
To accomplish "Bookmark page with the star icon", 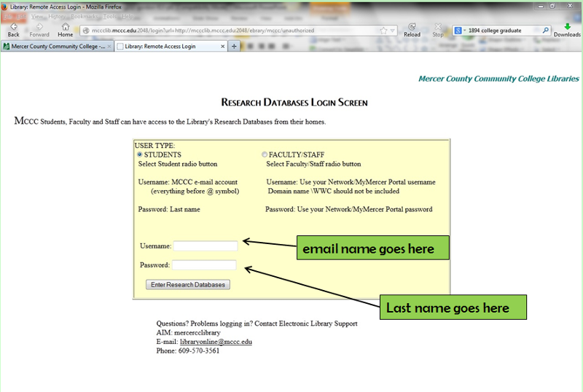I will [383, 31].
